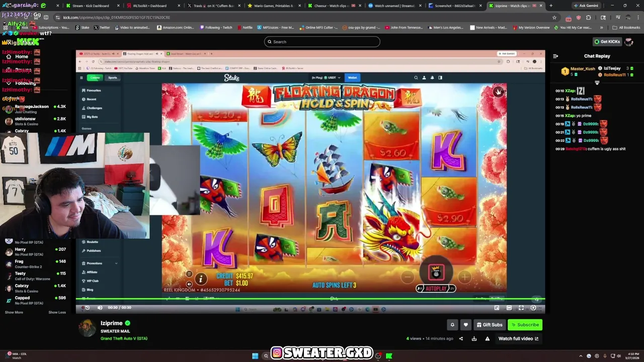This screenshot has width=644, height=362.
Task: Toggle notifications bell for Iziprime
Action: (x=452, y=325)
